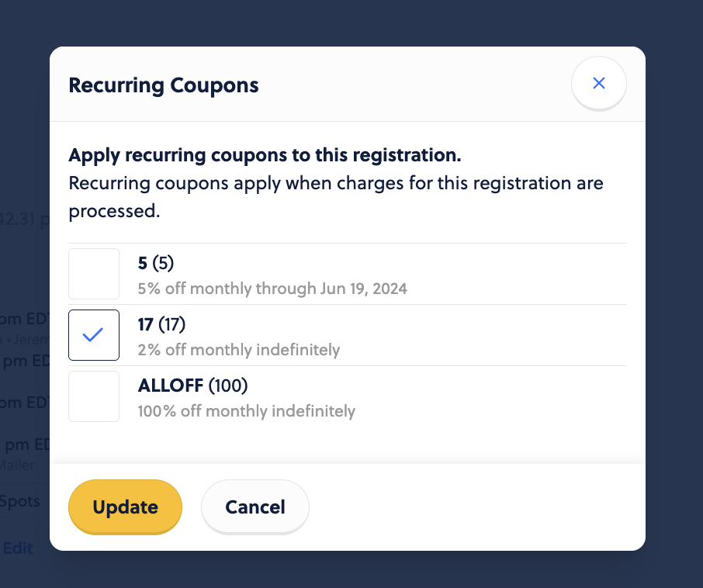Click "5% off monthly through Jun 19, 2024" text
This screenshot has width=703, height=588.
[272, 289]
